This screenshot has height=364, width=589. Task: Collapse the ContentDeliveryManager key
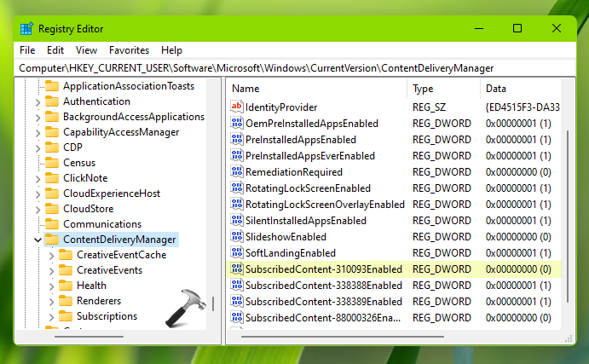(x=38, y=240)
